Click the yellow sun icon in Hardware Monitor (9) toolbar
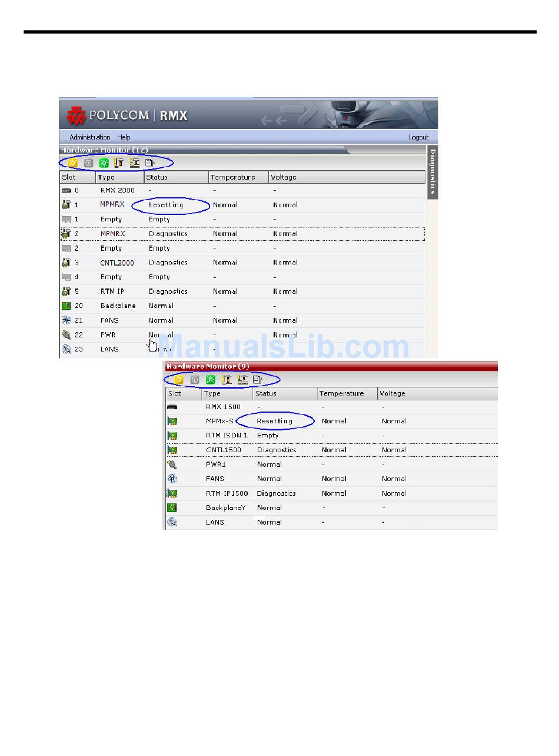This screenshot has height=756, width=559. pyautogui.click(x=179, y=380)
